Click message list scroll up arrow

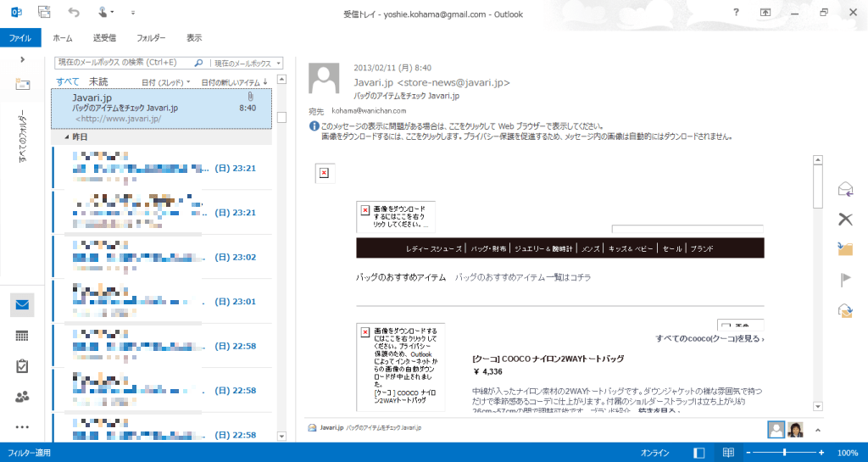(x=281, y=79)
